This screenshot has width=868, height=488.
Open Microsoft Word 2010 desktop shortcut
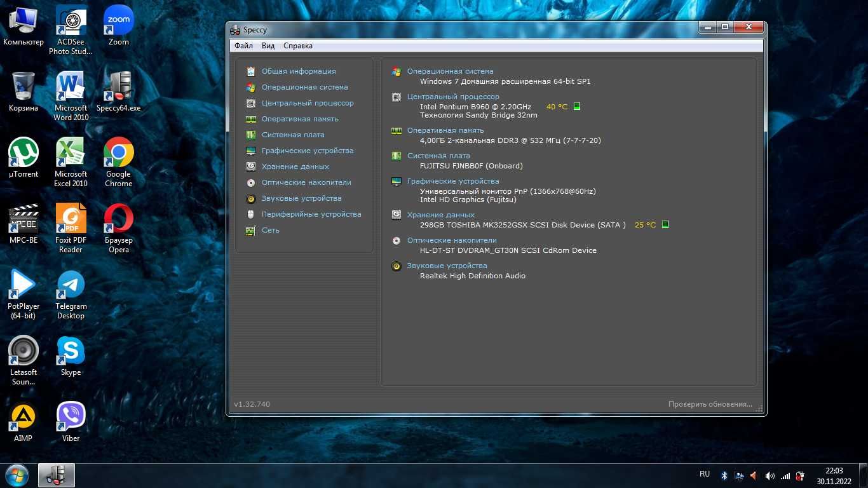[71, 96]
